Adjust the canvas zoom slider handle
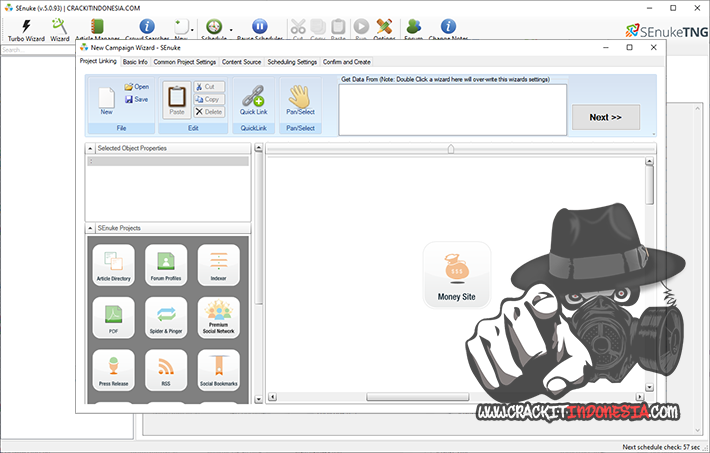This screenshot has height=453, width=710. point(451,149)
